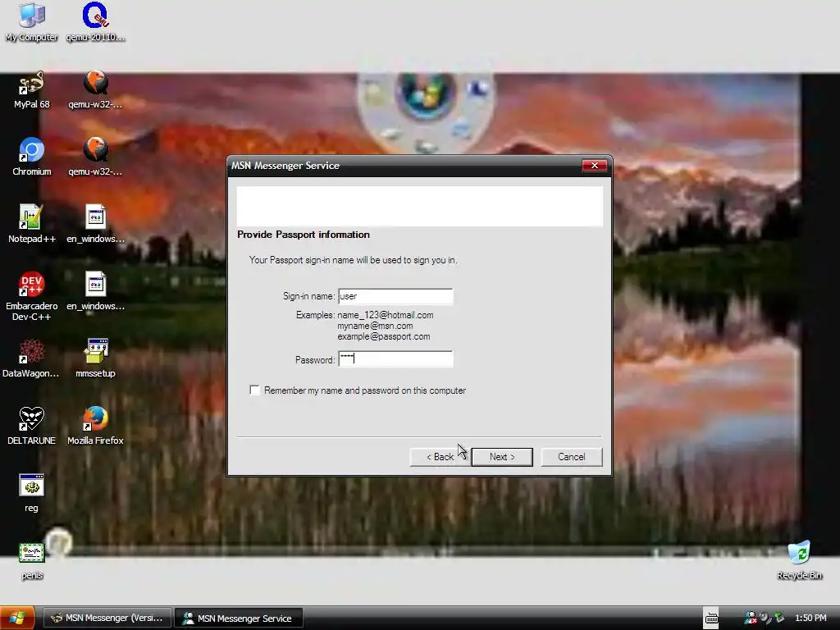Screen dimensions: 840x630
Task: Click the example@passport.com example text
Action: coord(384,336)
